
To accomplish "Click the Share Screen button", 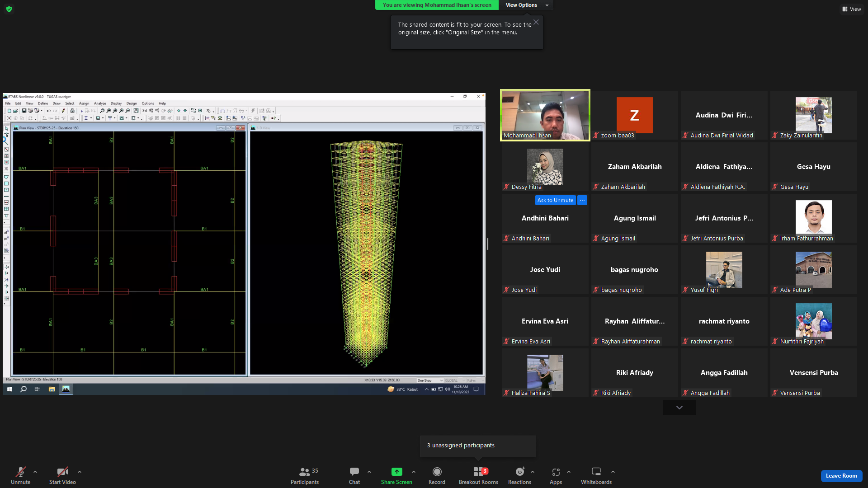I will [396, 476].
